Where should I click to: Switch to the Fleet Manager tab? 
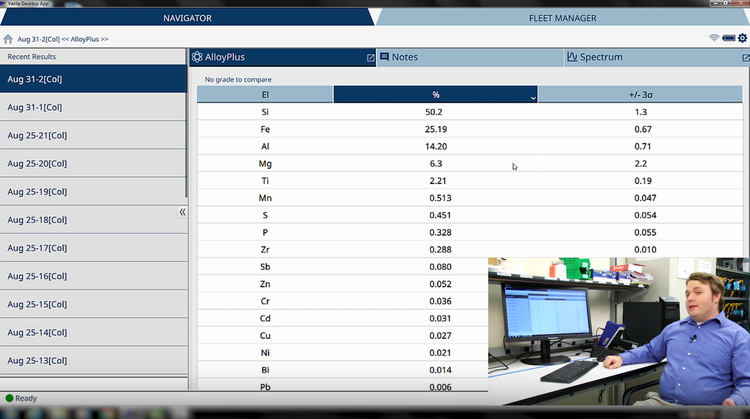coord(562,17)
